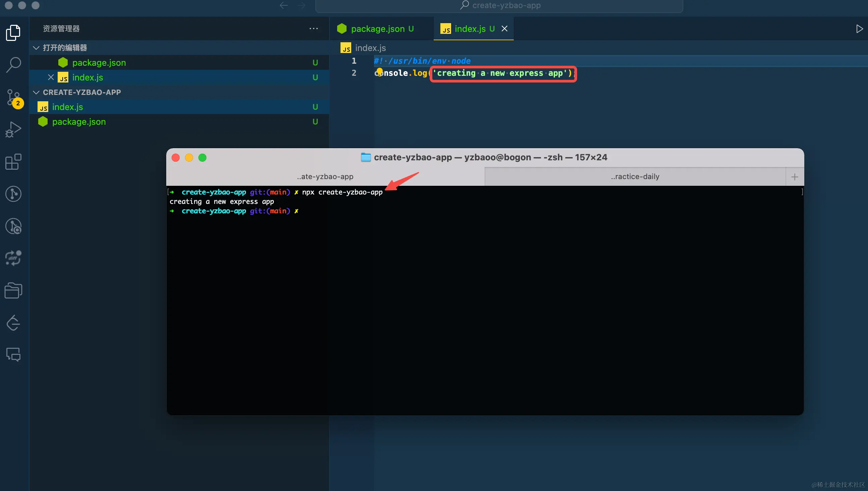Open the chat comments icon in sidebar

coord(13,354)
